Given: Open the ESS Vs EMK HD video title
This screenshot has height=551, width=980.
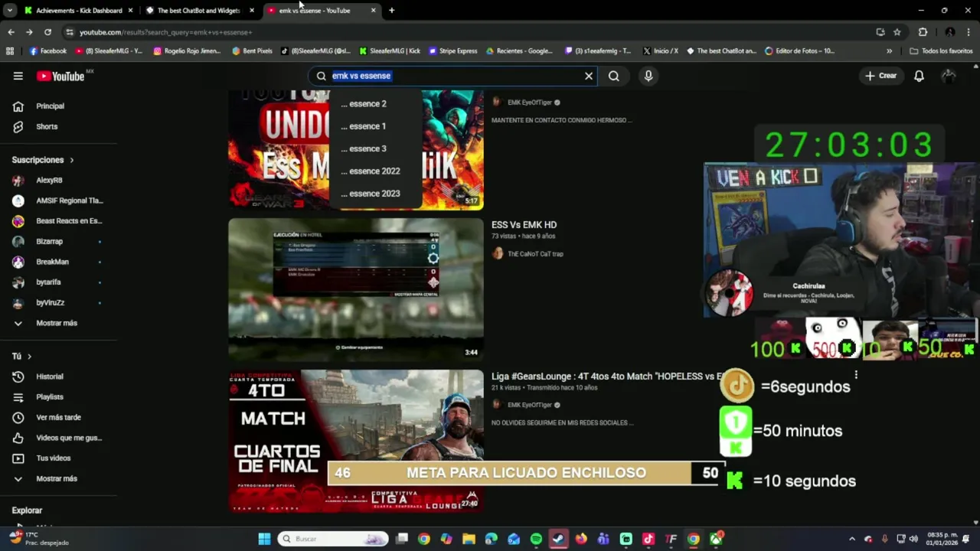Looking at the screenshot, I should point(524,225).
